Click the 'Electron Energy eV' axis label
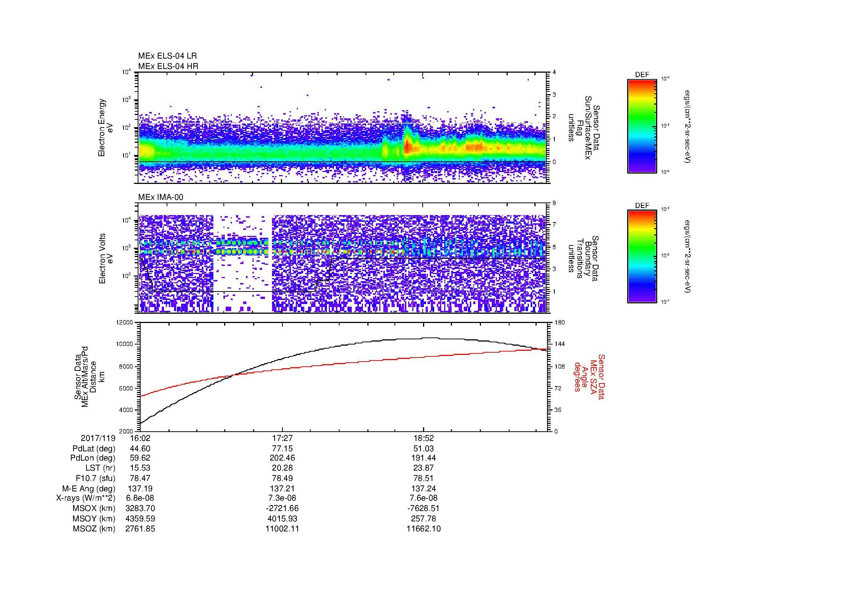The image size is (868, 613). [106, 128]
